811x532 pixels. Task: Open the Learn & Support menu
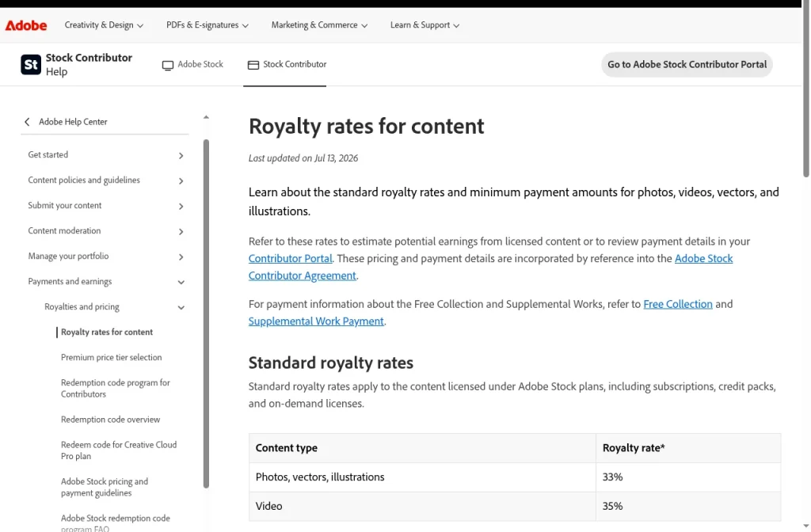point(425,25)
